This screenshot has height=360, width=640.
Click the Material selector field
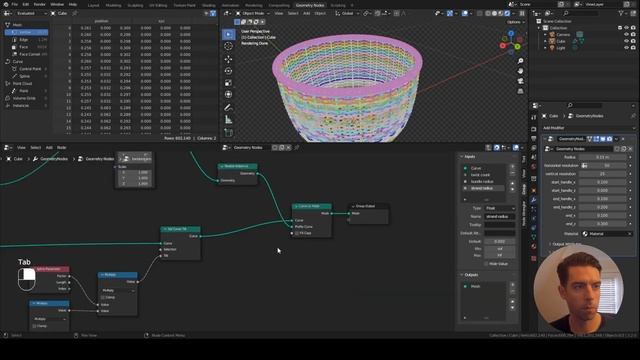607,234
